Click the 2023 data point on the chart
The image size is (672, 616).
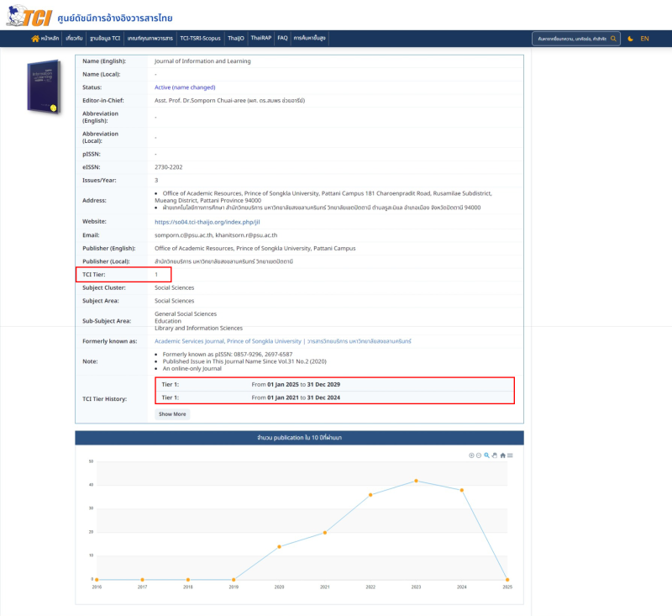[x=416, y=481]
